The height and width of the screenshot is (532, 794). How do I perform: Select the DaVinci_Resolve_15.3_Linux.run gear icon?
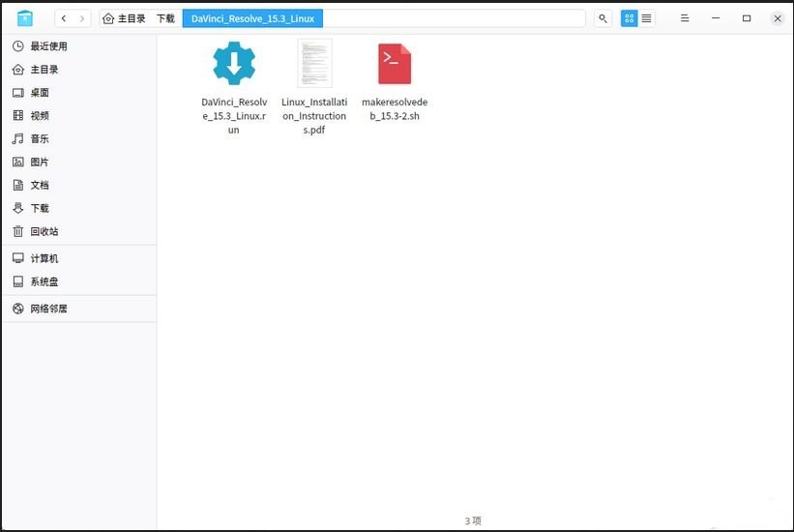click(234, 63)
